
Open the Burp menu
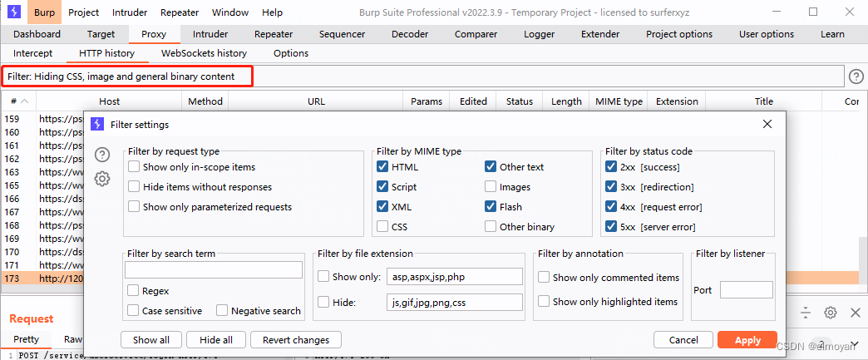pyautogui.click(x=44, y=12)
